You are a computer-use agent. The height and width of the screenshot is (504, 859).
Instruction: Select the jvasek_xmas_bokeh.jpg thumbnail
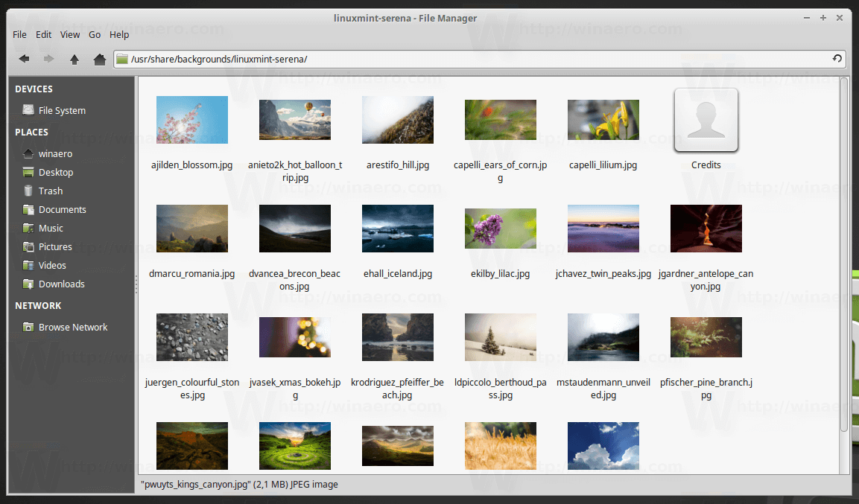point(295,337)
